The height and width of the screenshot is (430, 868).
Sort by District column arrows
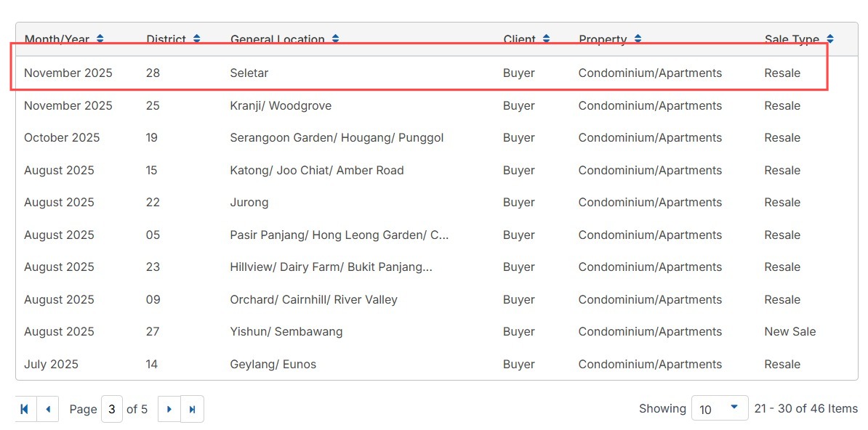click(196, 38)
